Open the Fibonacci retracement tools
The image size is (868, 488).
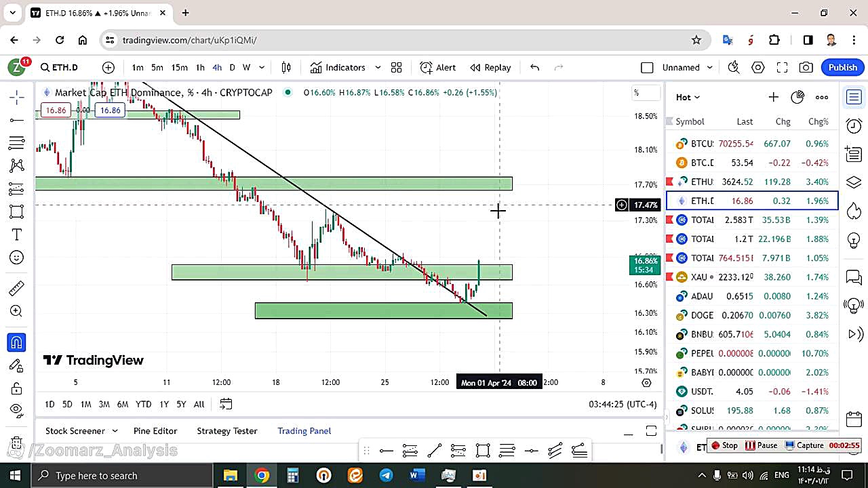tap(17, 143)
